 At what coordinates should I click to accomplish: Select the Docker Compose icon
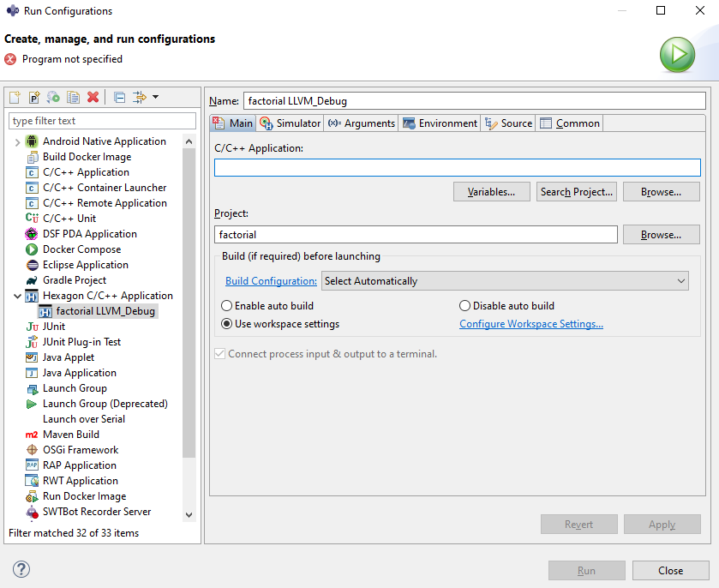coord(32,249)
